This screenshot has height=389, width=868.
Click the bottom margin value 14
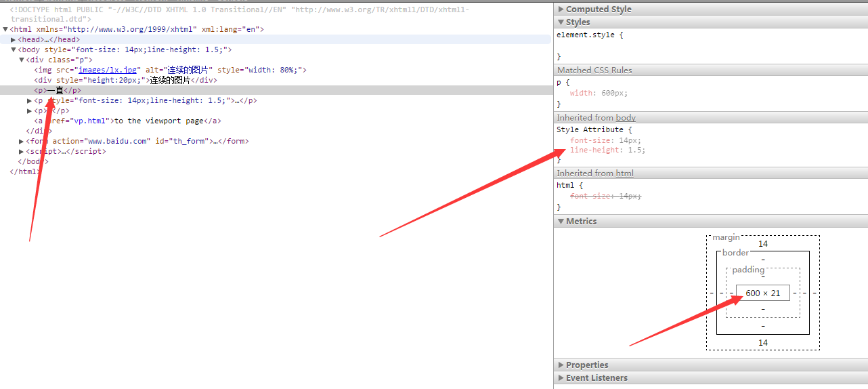[763, 343]
